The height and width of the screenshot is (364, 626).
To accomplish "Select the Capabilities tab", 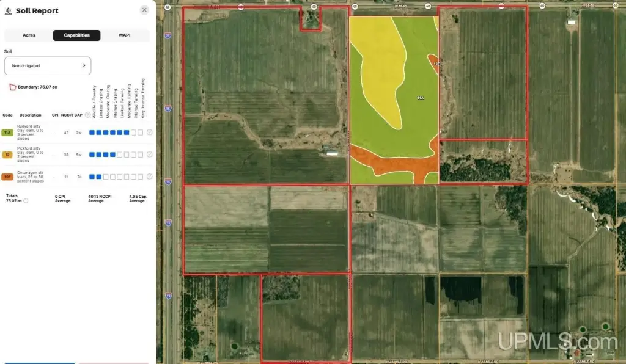I will click(76, 35).
